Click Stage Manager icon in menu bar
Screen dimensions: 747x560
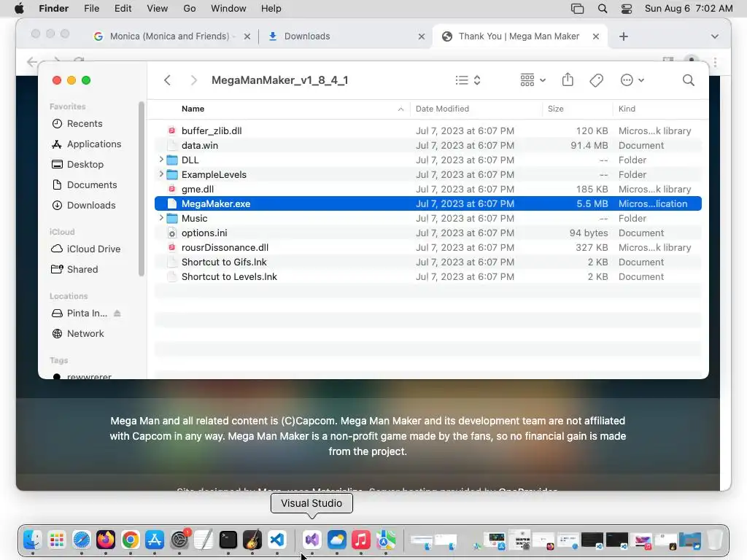[x=577, y=9]
